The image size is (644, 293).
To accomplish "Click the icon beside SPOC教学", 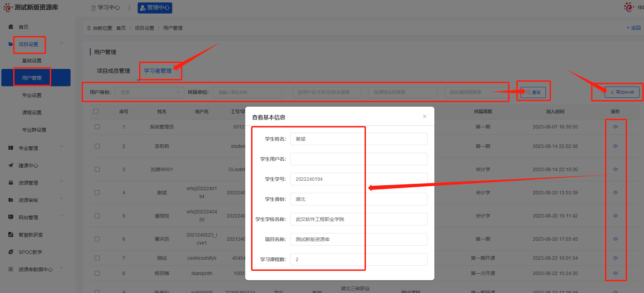I will coord(11,252).
